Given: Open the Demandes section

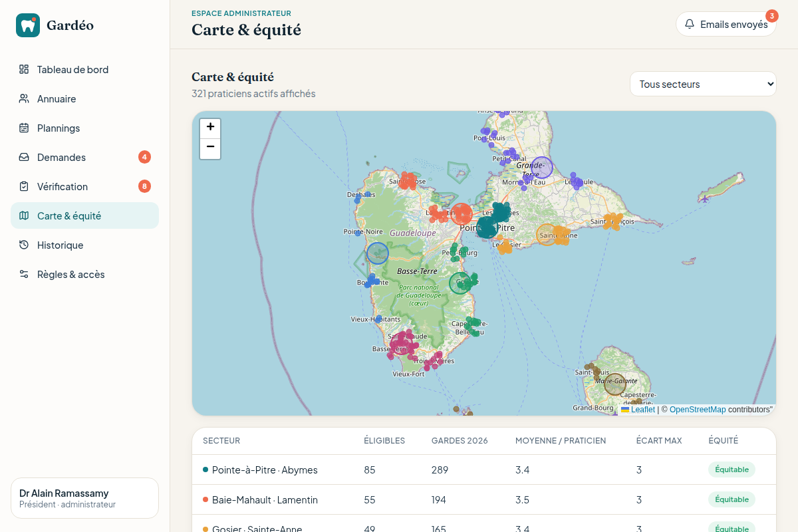Looking at the screenshot, I should point(84,157).
